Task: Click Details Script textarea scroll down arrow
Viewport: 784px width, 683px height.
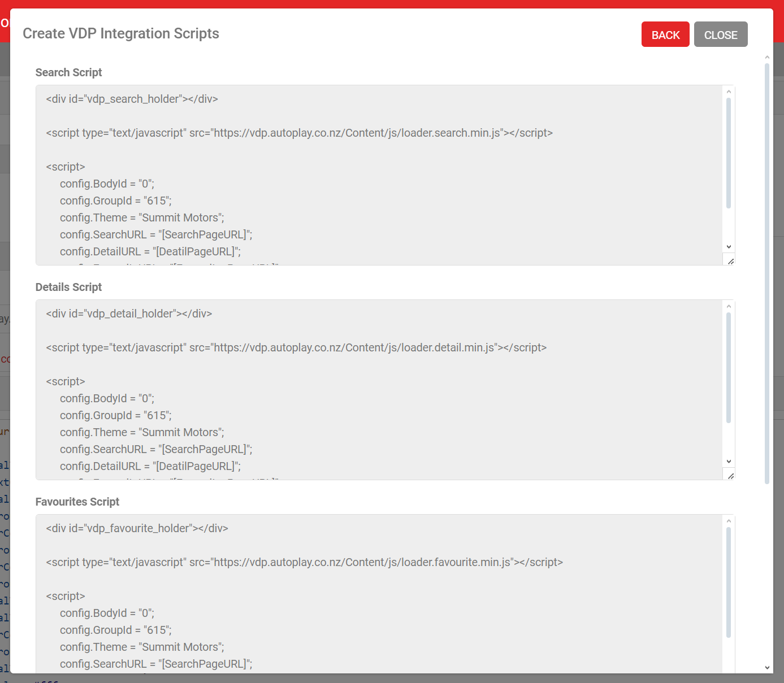Action: [729, 462]
